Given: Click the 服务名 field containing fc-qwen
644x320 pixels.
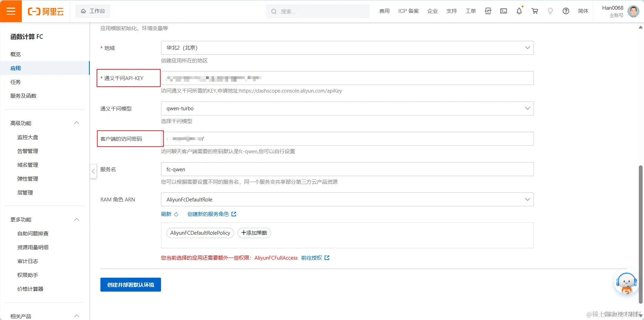Looking at the screenshot, I should coord(347,169).
